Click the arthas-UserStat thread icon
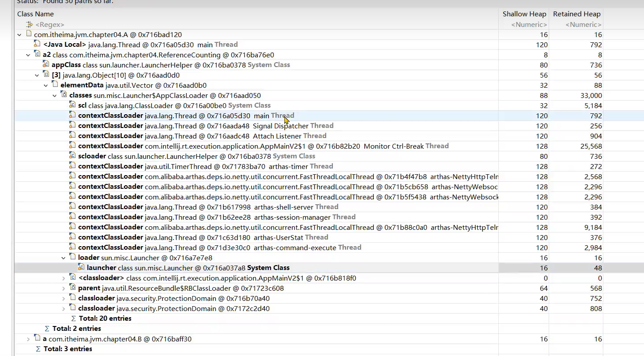Screen dimensions: 644x356 tap(73, 237)
